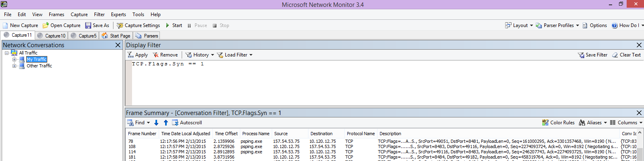644x161 pixels.
Task: Open the Layout dropdown menu
Action: pos(519,25)
